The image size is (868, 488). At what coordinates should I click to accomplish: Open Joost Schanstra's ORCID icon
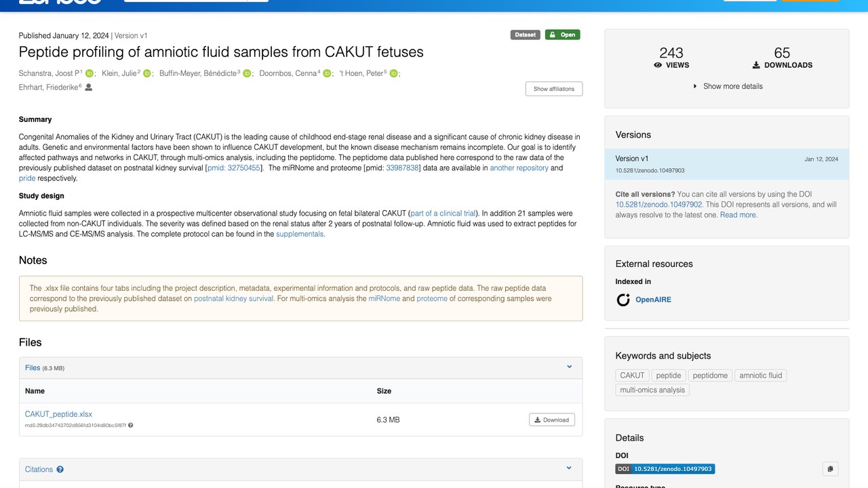point(89,73)
